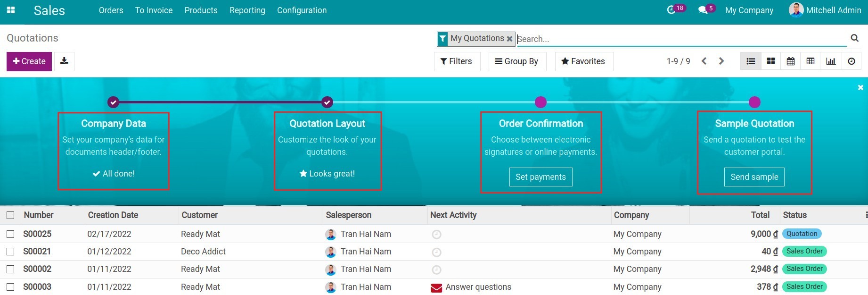Open optional columns menu in table header

pyautogui.click(x=866, y=215)
